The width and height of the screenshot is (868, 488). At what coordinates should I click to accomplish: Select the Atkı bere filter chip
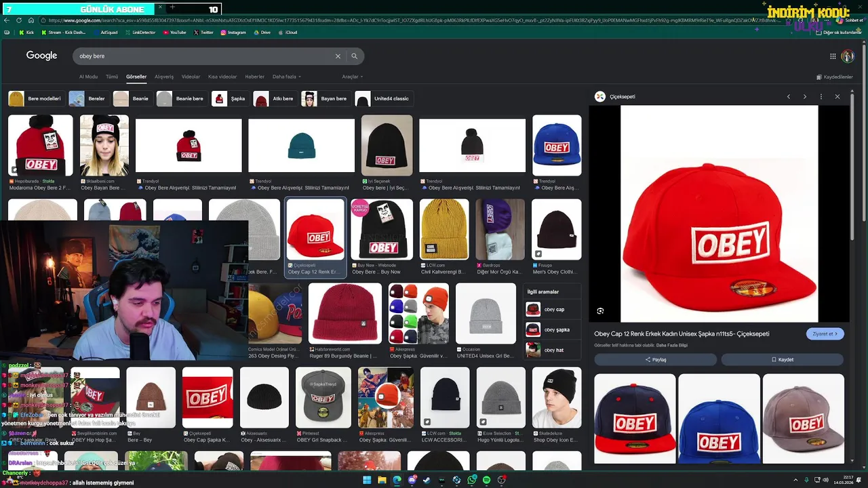point(274,99)
